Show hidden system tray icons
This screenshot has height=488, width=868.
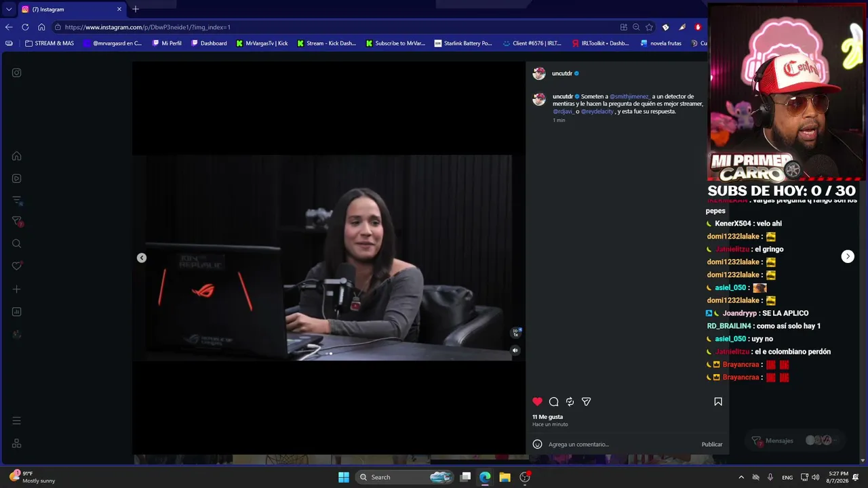tap(741, 477)
